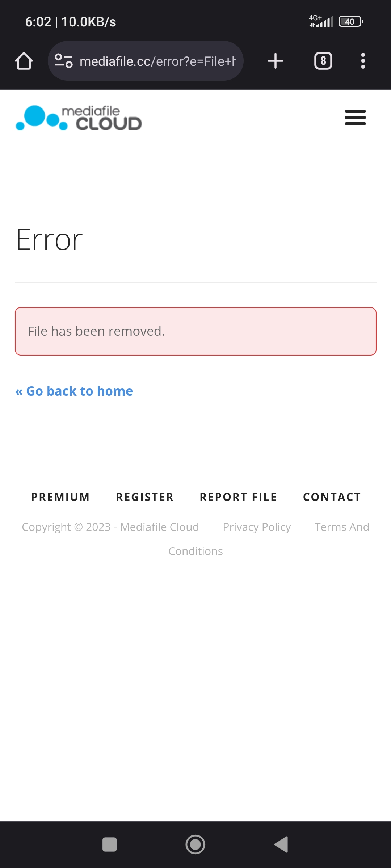The width and height of the screenshot is (391, 868).
Task: Follow the 'Go back to home' link
Action: click(74, 391)
